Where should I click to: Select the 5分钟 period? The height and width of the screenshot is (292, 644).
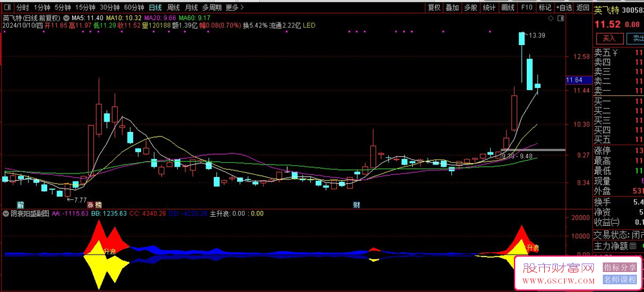62,7
